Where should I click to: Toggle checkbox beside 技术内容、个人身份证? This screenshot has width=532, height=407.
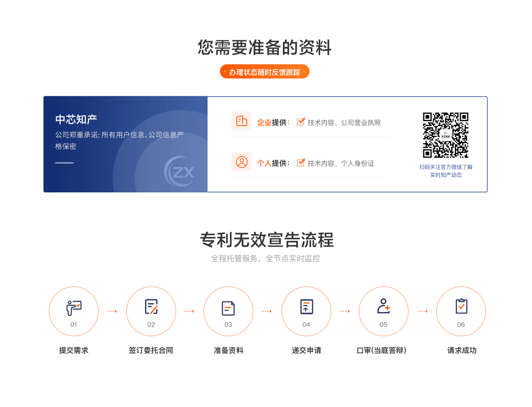(301, 162)
